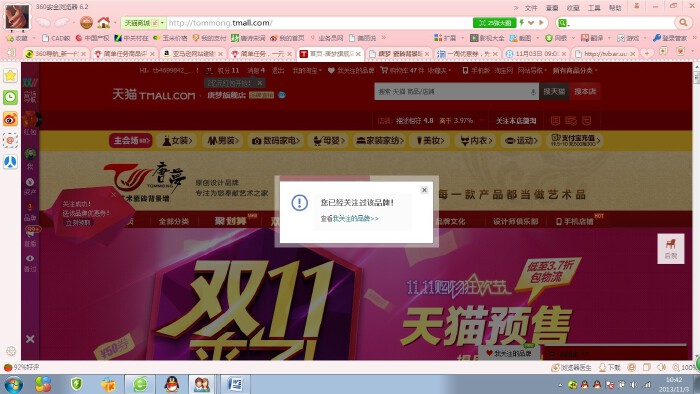Viewport: 700px width, 394px height.
Task: Click the 搜天猫 search button
Action: click(554, 91)
